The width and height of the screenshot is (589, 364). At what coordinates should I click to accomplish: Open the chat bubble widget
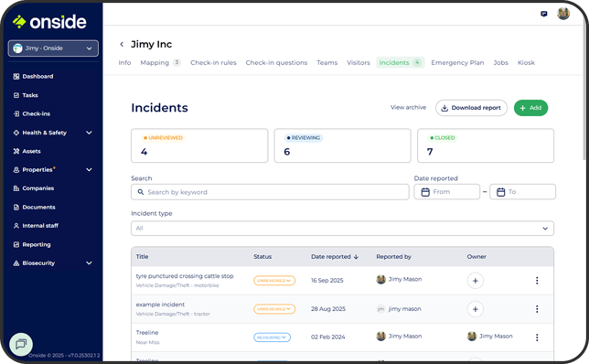pos(21,344)
